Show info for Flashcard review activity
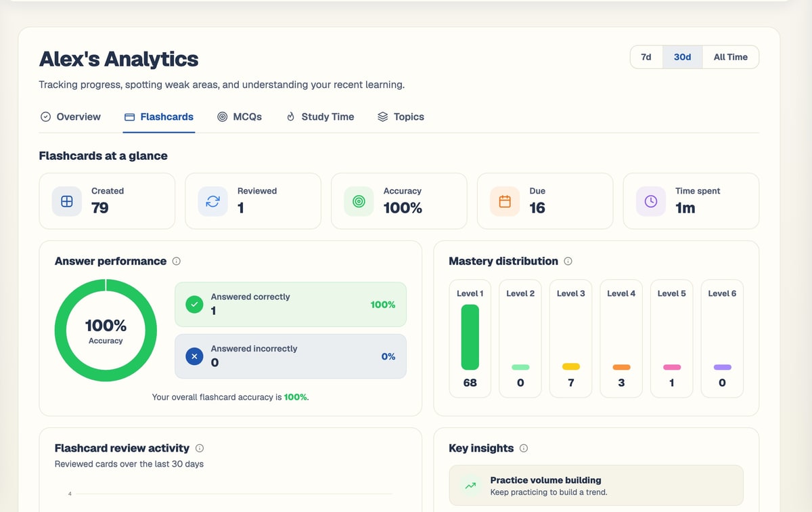 coord(200,448)
